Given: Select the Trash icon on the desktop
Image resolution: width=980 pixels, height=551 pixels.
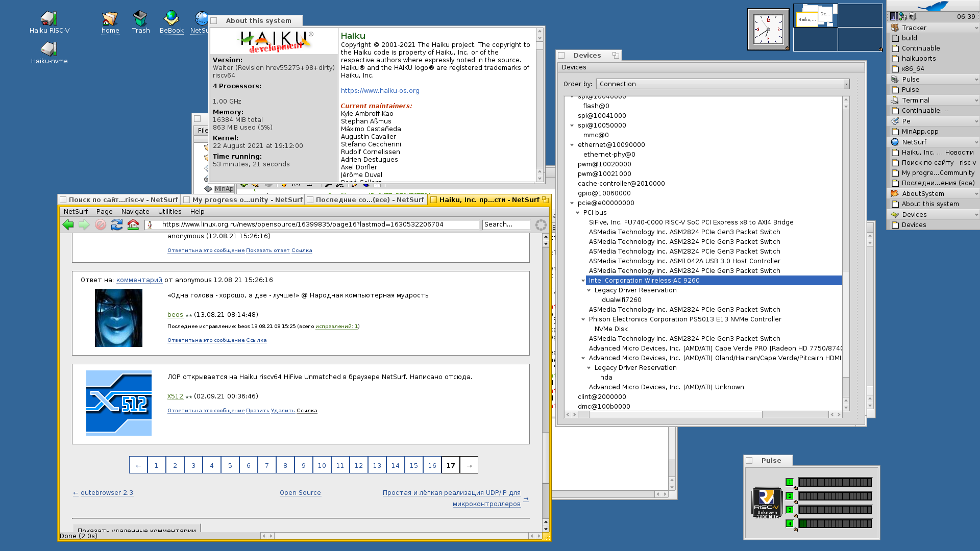Looking at the screenshot, I should coord(140,18).
